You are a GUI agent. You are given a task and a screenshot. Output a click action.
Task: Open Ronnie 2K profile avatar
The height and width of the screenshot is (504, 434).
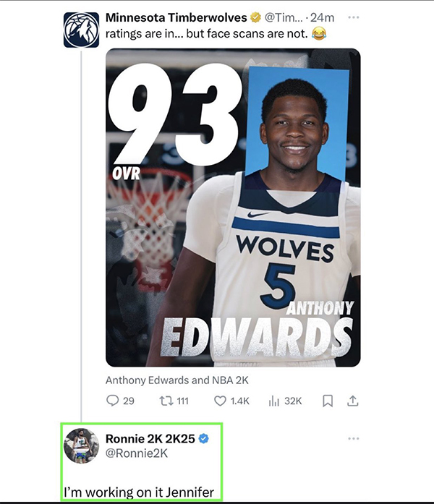81,445
